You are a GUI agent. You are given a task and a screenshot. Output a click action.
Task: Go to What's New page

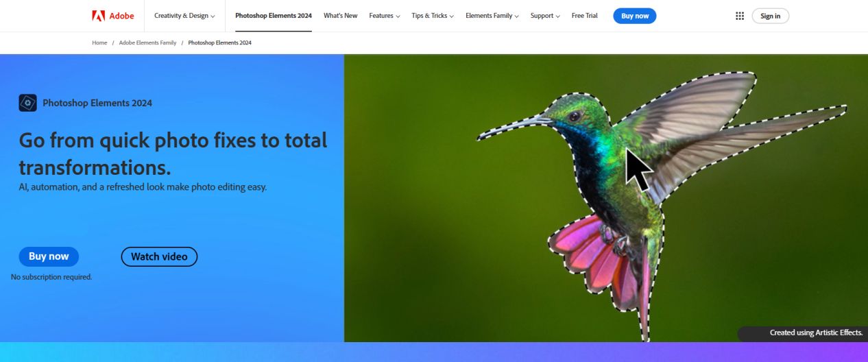click(341, 16)
